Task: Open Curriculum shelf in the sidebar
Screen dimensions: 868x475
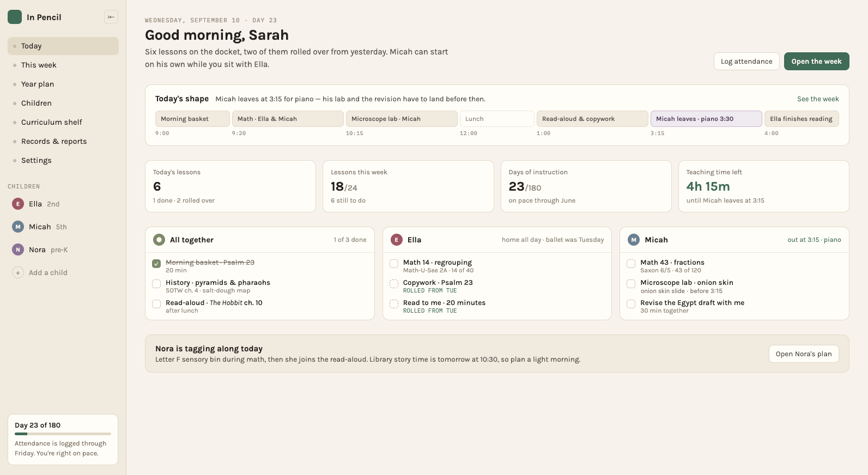Action: tap(63, 122)
